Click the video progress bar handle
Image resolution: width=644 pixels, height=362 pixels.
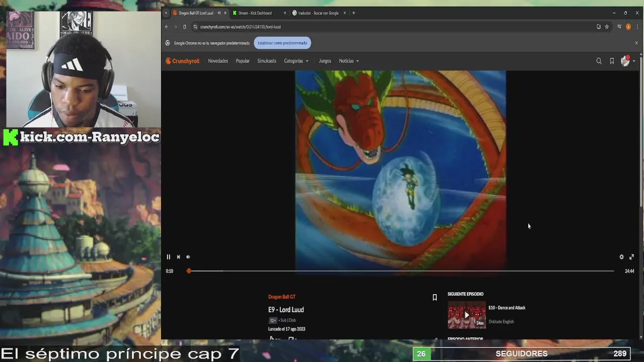point(189,271)
